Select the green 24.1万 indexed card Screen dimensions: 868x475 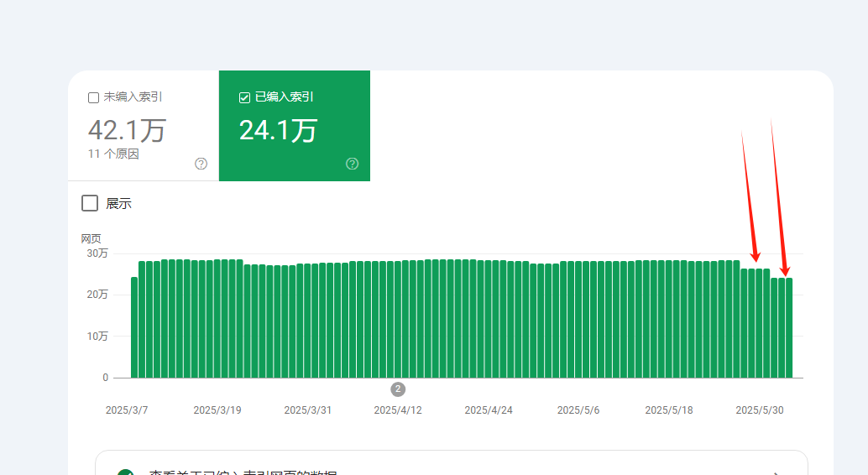295,126
